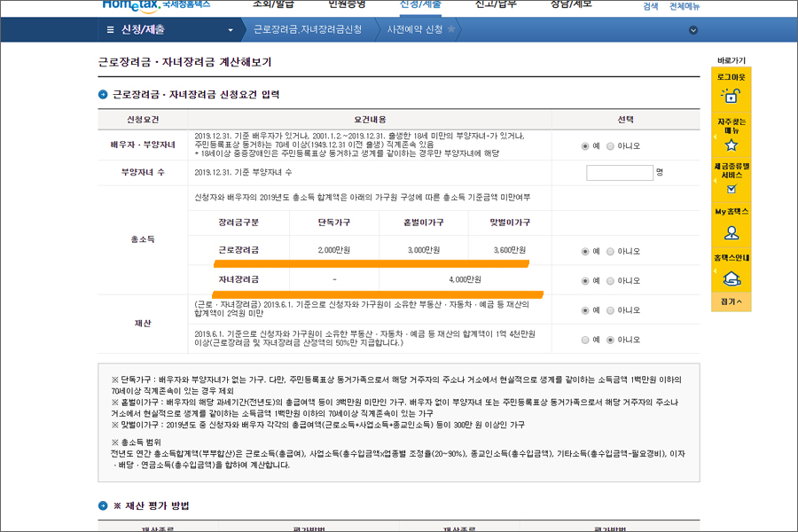Image resolution: width=798 pixels, height=532 pixels.
Task: Open 근로장려금.자녀장려금신청 breadcrumb
Action: point(308,29)
